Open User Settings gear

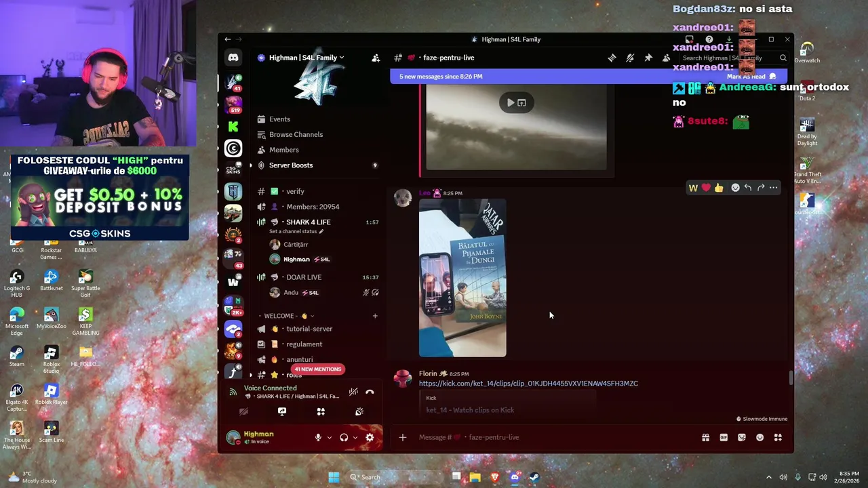(370, 438)
